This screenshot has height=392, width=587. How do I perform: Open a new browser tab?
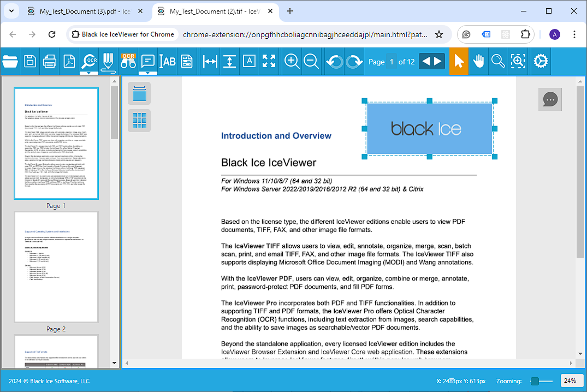(x=290, y=11)
